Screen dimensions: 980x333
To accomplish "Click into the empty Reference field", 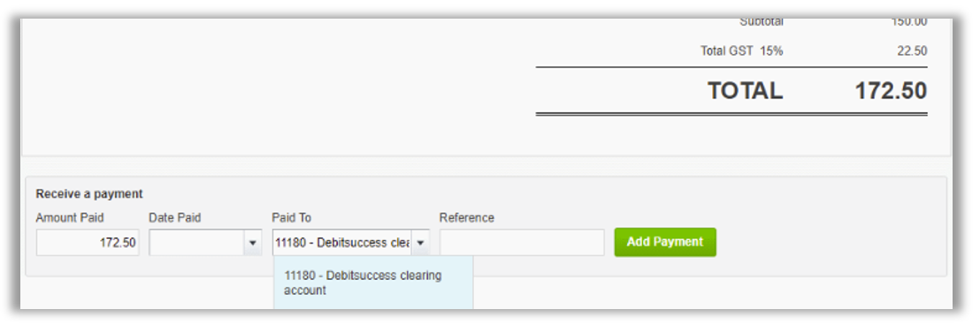I will pyautogui.click(x=522, y=243).
